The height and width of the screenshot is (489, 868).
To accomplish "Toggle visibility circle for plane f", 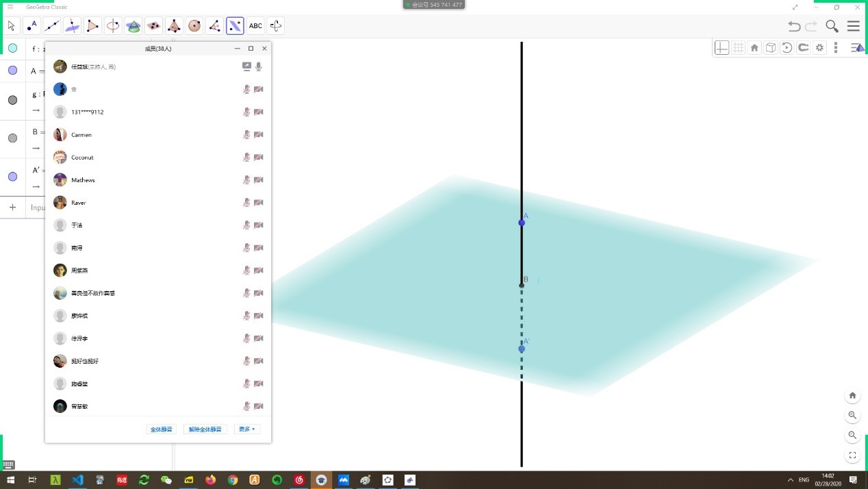I will click(12, 49).
